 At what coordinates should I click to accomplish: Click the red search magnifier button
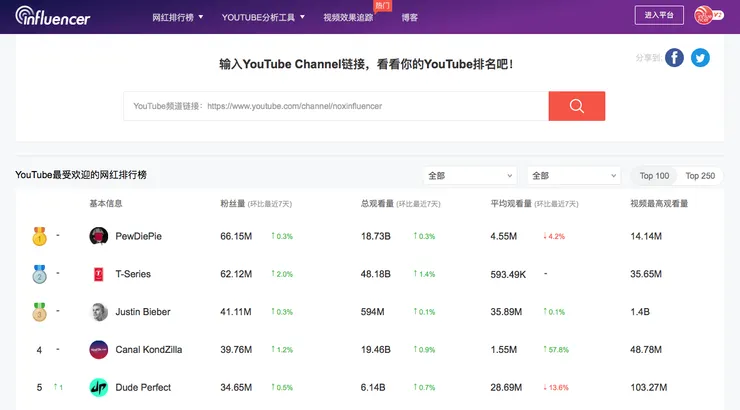coord(577,106)
